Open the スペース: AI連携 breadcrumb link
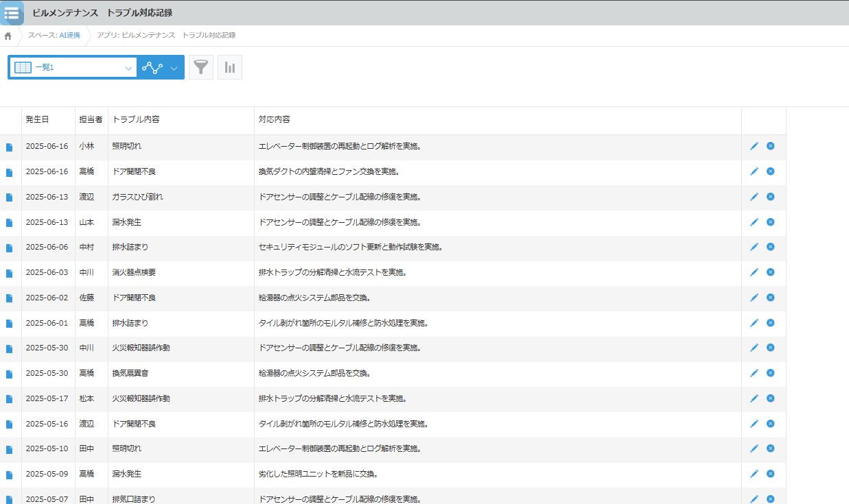Image resolution: width=849 pixels, height=504 pixels. click(54, 35)
